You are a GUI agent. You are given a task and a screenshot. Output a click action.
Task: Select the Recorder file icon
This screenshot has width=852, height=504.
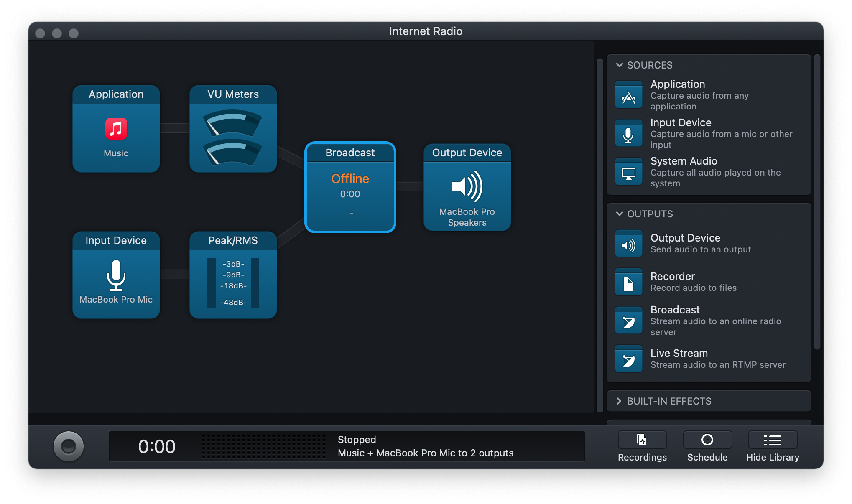point(628,282)
